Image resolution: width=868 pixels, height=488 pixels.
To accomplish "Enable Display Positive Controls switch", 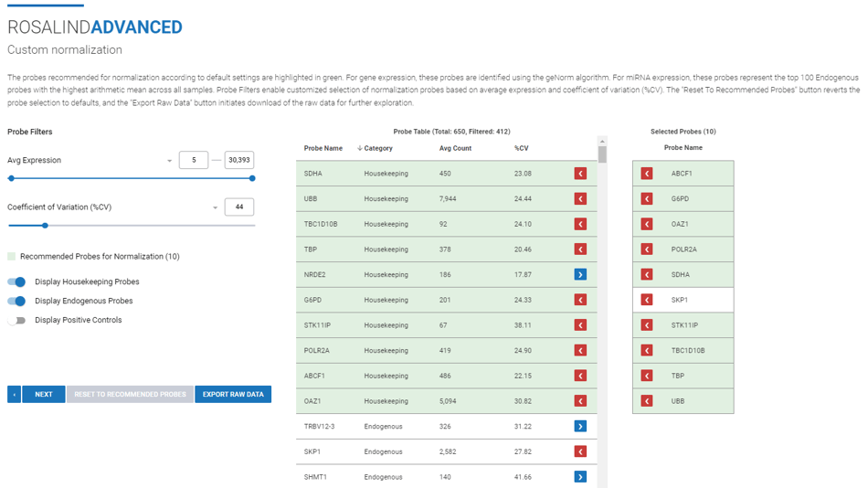I will 16,320.
